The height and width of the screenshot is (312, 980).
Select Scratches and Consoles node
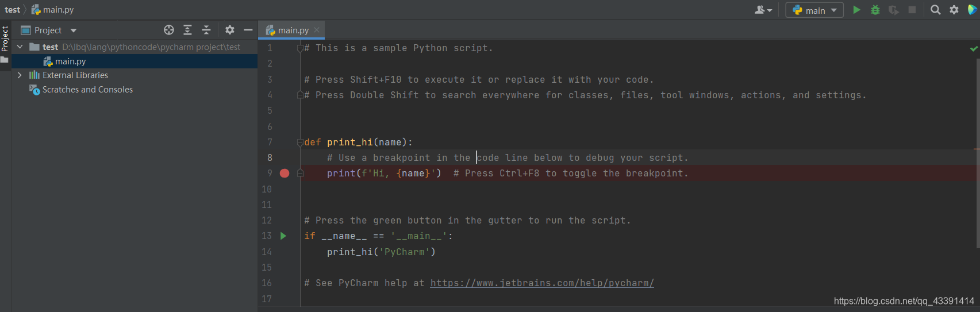(87, 90)
